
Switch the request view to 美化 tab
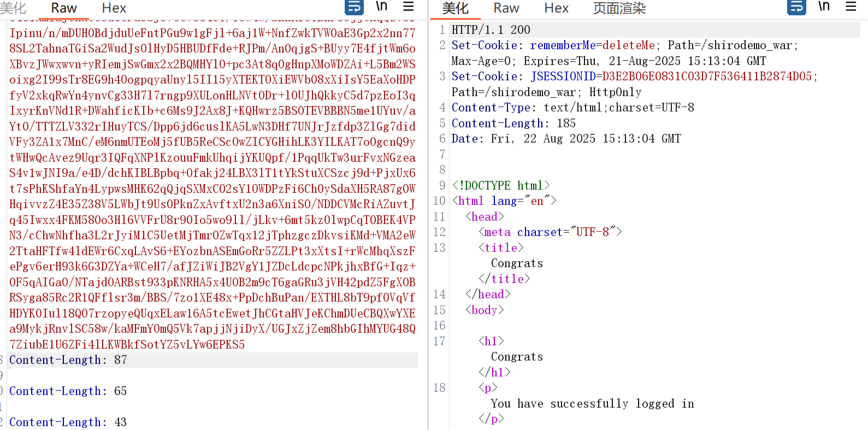(x=13, y=8)
